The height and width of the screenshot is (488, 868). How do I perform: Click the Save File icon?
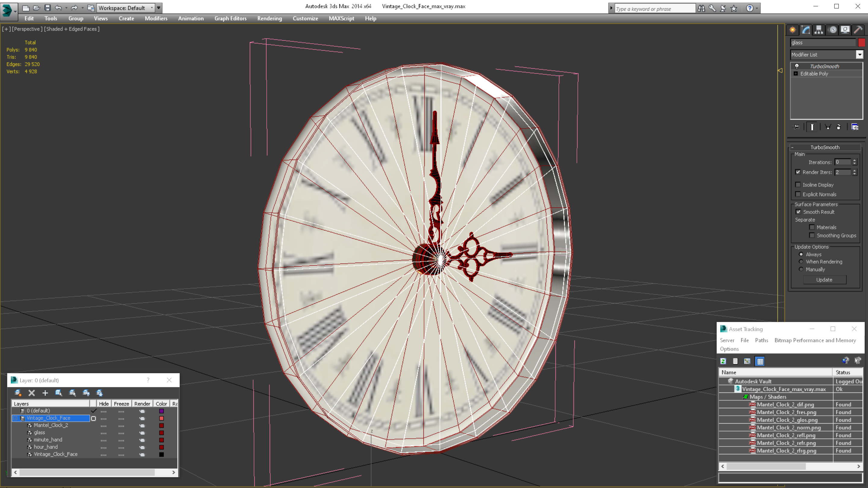48,8
